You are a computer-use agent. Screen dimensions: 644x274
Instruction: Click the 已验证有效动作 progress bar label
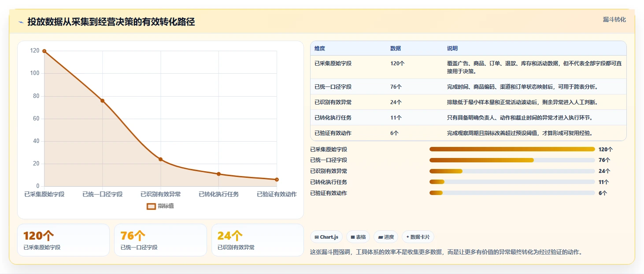[x=329, y=193]
